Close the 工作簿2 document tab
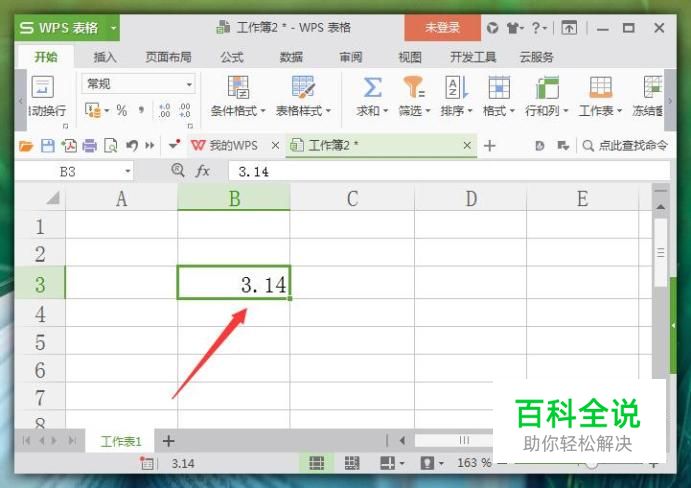Screen dimensions: 691x488 tap(467, 145)
